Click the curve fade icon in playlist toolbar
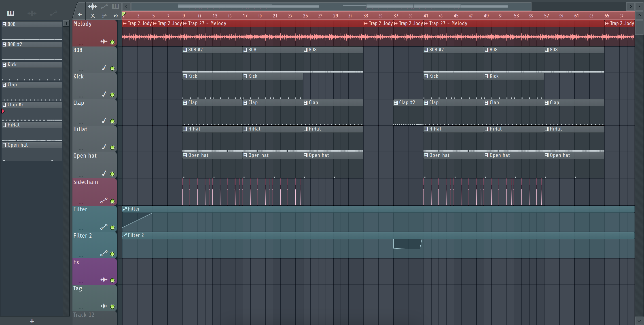Image resolution: width=644 pixels, height=325 pixels. tap(104, 16)
